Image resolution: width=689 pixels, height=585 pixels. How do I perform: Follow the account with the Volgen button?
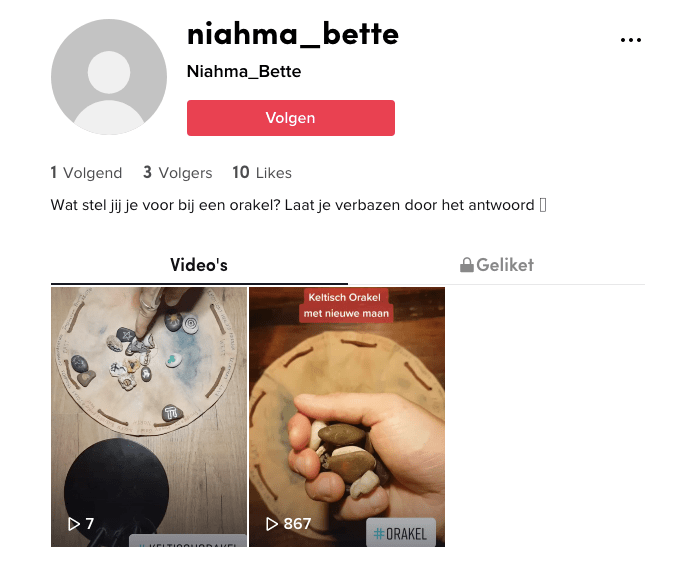click(x=291, y=118)
